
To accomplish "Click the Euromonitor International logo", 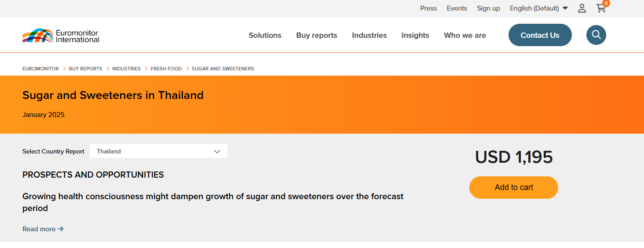I will (61, 36).
